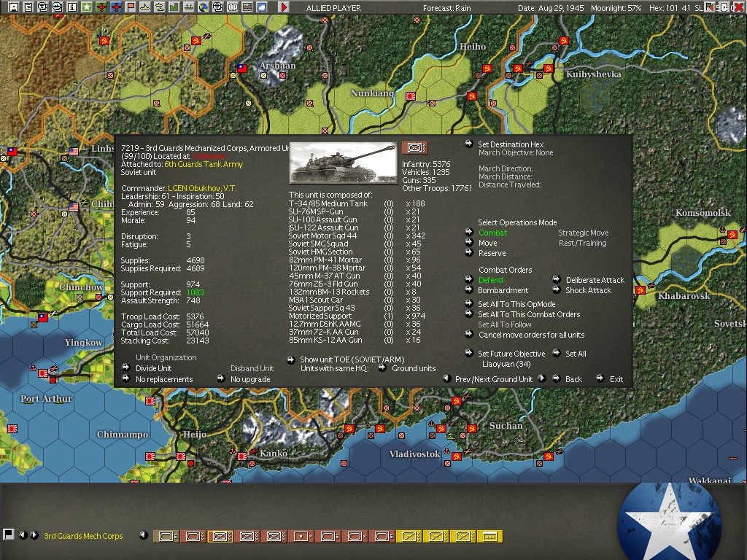
Task: Click the previous ground unit arrow
Action: point(447,378)
